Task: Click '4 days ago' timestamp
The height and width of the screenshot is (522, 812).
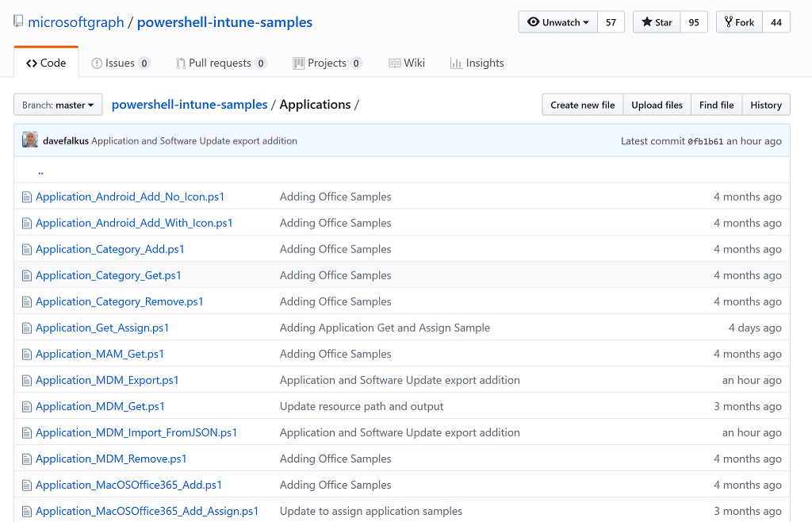Action: pyautogui.click(x=755, y=328)
